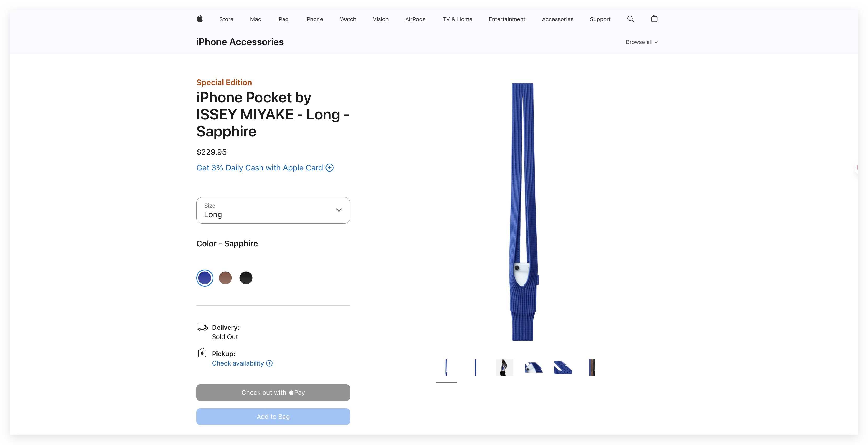The image size is (868, 445).
Task: Click the Apple logo home icon
Action: click(x=199, y=19)
